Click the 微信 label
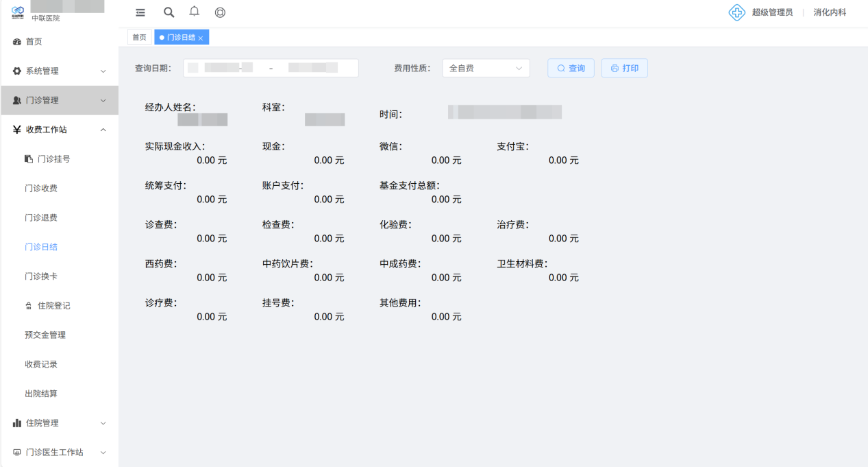The width and height of the screenshot is (868, 467). tap(390, 146)
